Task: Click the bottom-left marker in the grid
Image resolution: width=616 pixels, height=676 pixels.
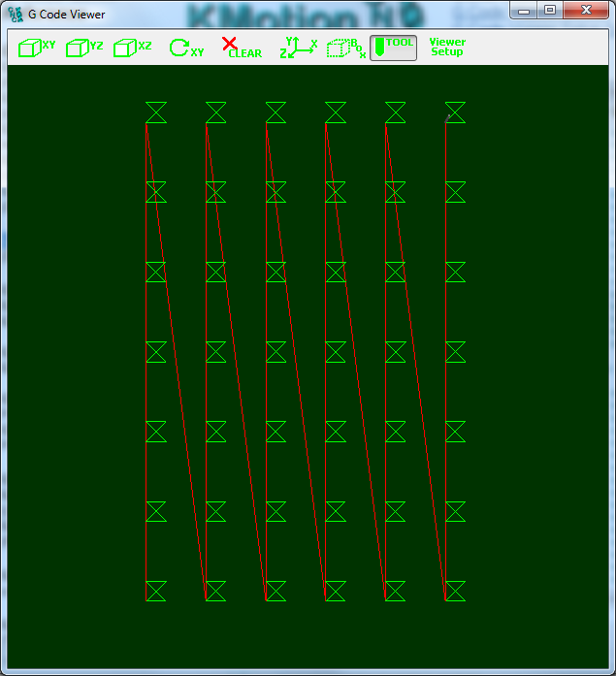Action: (x=156, y=591)
